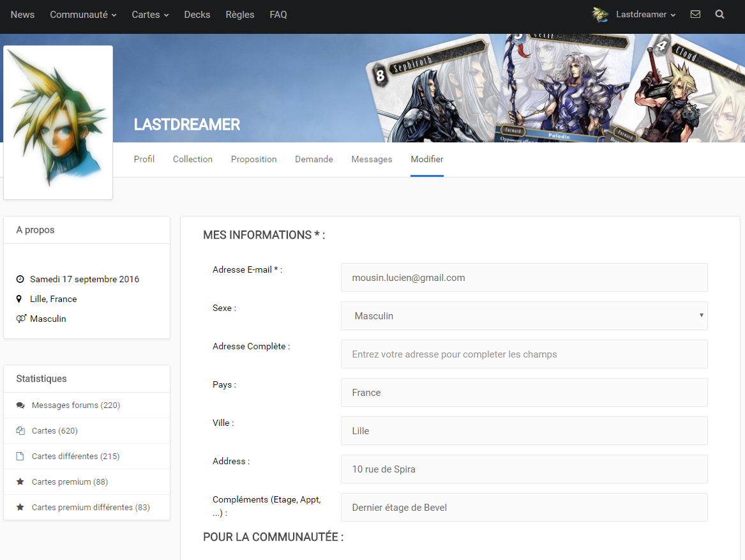Open the Communauté dropdown menu
This screenshot has height=560, width=745.
tap(83, 15)
